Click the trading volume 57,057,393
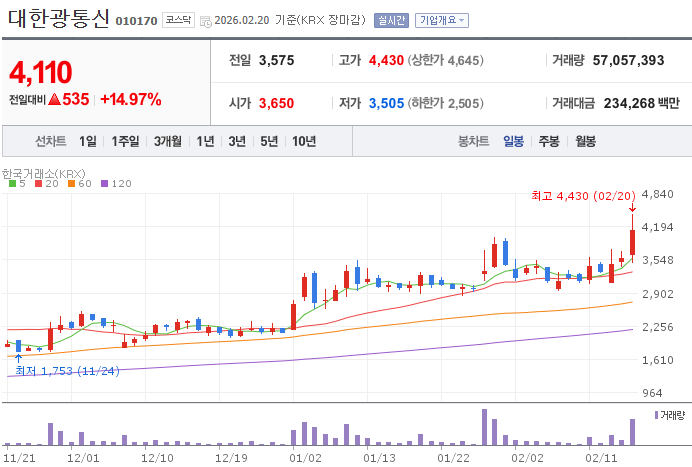Image resolution: width=692 pixels, height=467 pixels. tap(628, 60)
